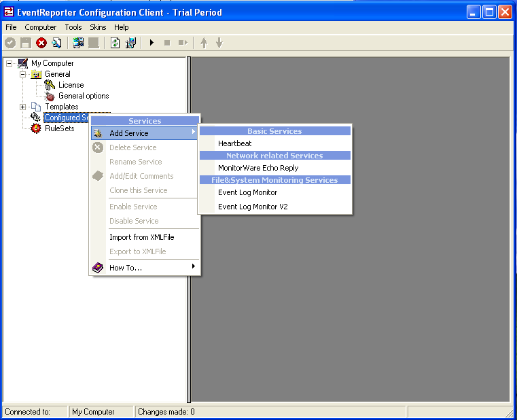The image size is (517, 420).
Task: Click Rename Service menu entry
Action: pyautogui.click(x=145, y=162)
